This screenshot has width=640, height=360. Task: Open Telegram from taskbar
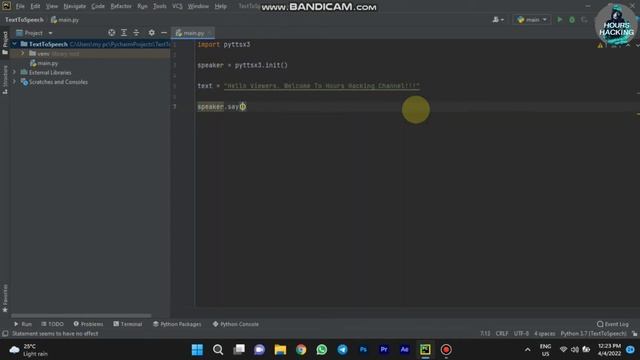coord(342,350)
